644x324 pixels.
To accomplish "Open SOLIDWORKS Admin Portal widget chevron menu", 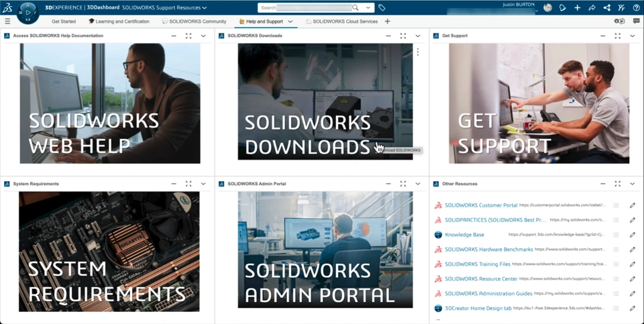I will pos(418,184).
